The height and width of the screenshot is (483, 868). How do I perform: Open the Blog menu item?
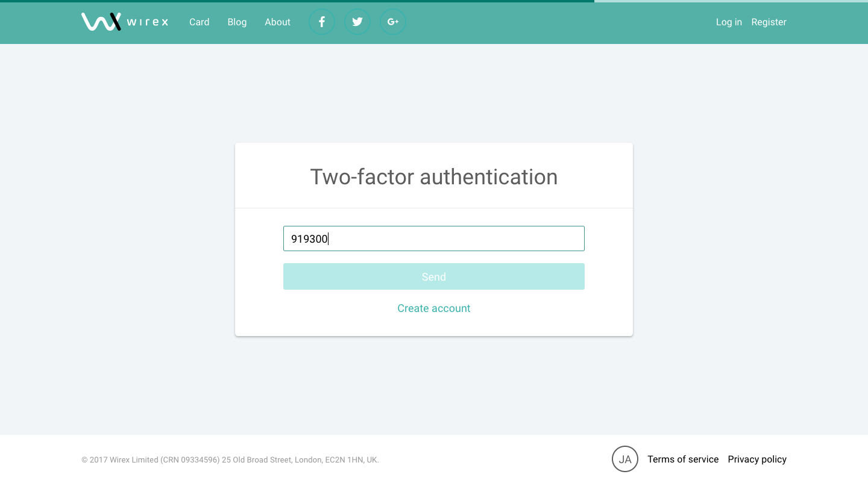(237, 22)
